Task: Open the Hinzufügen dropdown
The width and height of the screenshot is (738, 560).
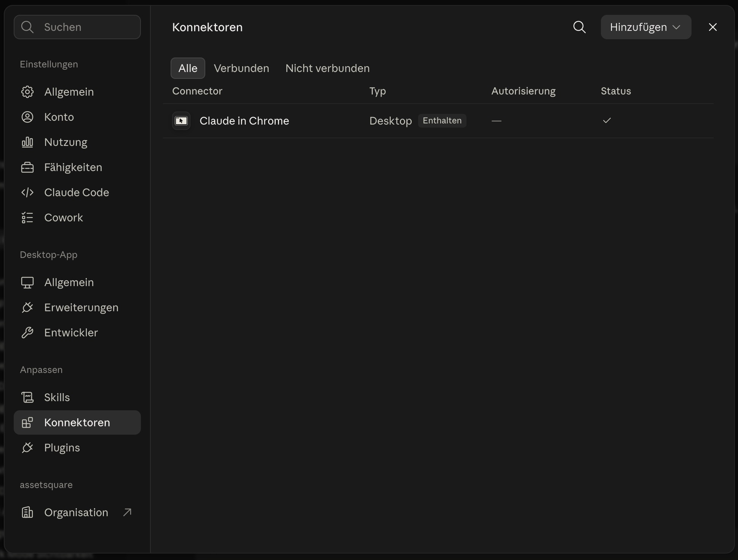Action: pyautogui.click(x=646, y=27)
